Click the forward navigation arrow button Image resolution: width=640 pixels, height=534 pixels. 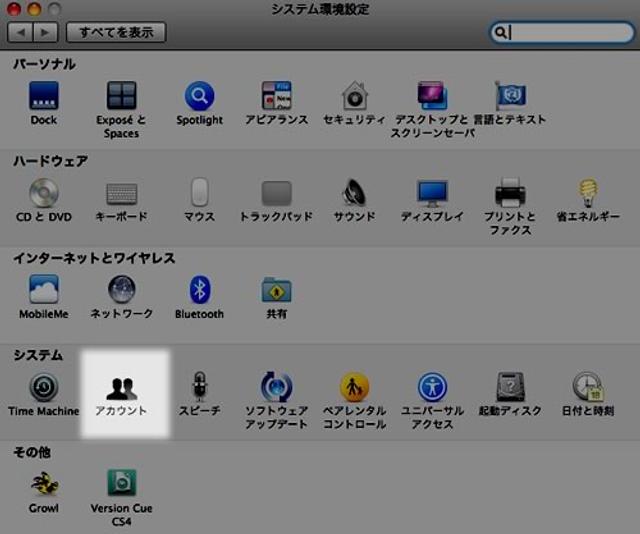[x=46, y=32]
